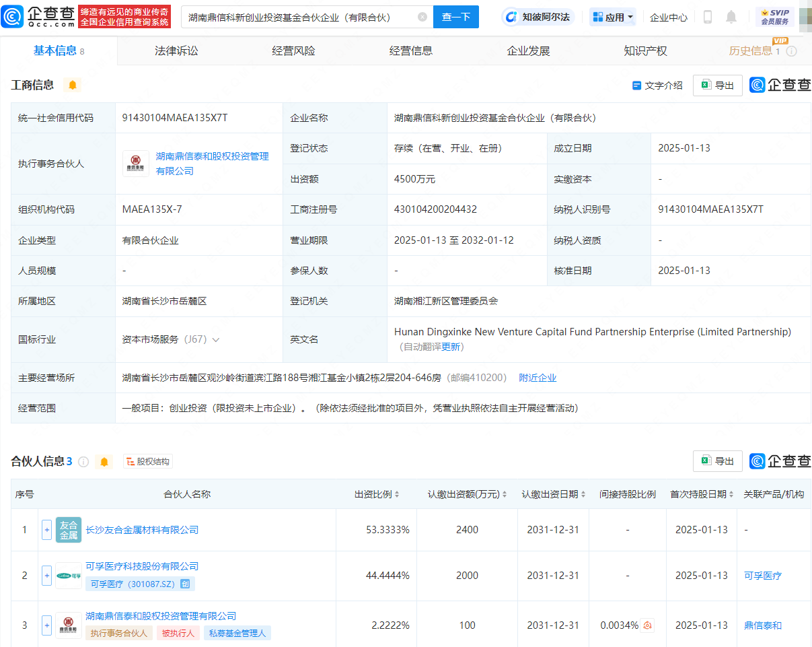812x647 pixels.
Task: Click the mobile app phone icon
Action: (707, 17)
